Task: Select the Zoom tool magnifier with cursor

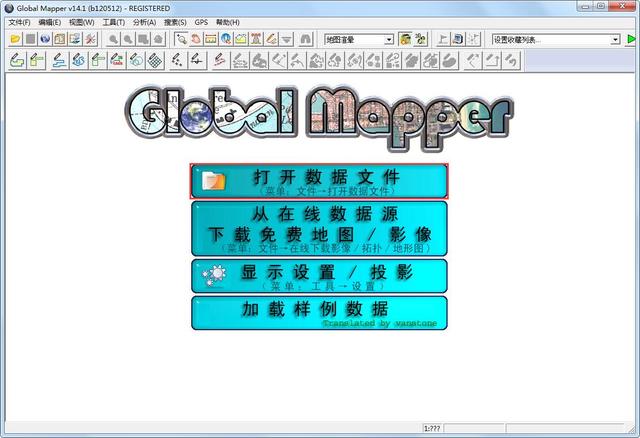Action: pyautogui.click(x=181, y=39)
